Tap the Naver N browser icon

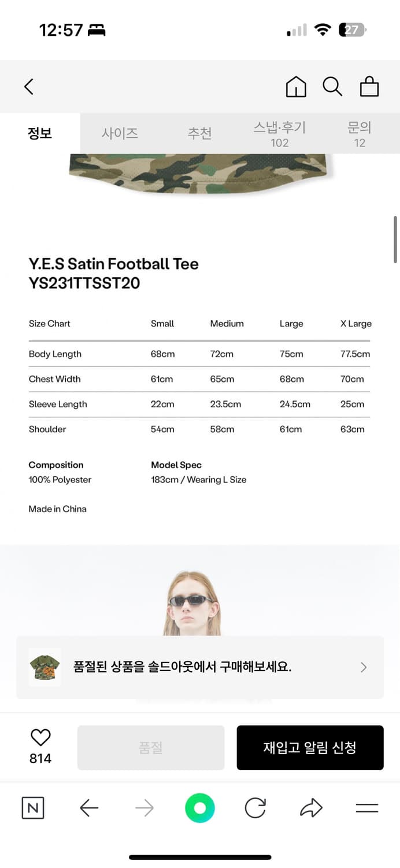[x=33, y=808]
